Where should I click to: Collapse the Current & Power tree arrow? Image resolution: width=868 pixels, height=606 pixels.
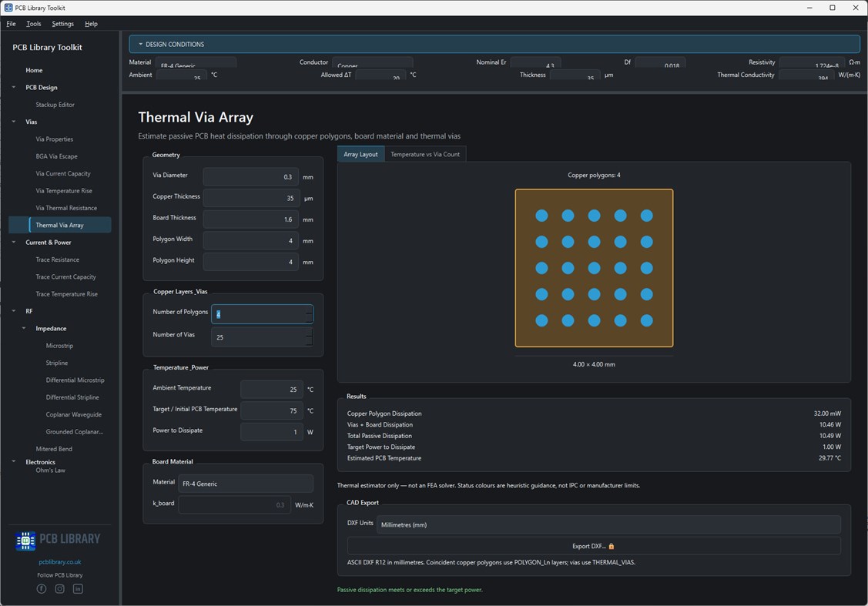[14, 243]
